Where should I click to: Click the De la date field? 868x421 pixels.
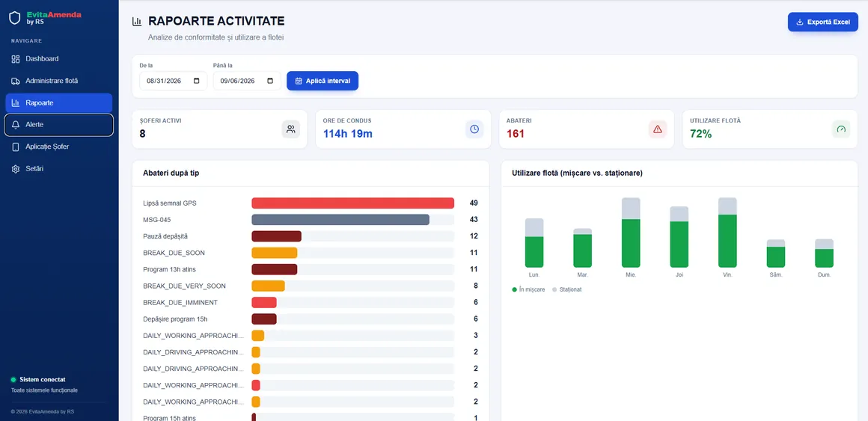click(x=174, y=81)
